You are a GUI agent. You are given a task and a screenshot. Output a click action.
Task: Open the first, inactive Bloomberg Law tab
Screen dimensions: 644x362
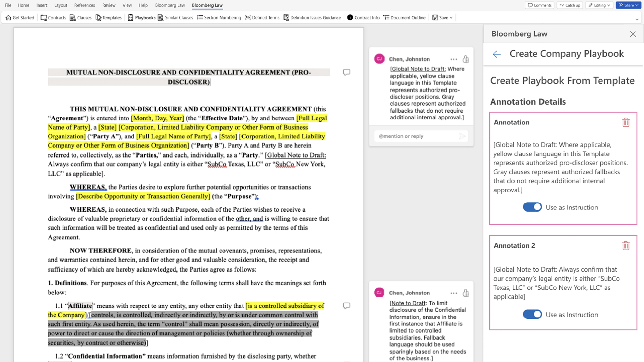(x=170, y=5)
